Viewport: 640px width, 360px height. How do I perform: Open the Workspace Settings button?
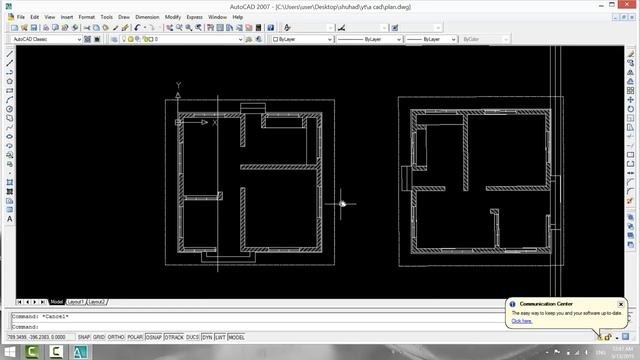(x=87, y=39)
